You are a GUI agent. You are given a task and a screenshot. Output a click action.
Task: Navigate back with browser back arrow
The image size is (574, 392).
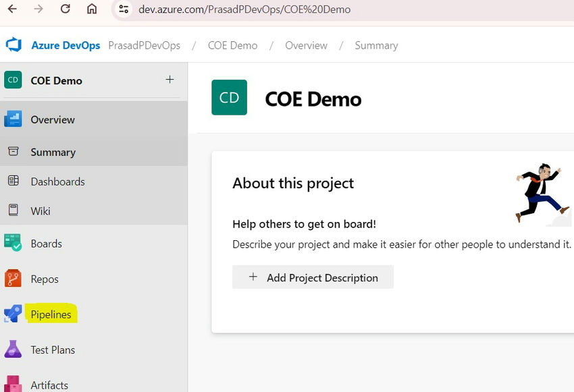tap(12, 9)
